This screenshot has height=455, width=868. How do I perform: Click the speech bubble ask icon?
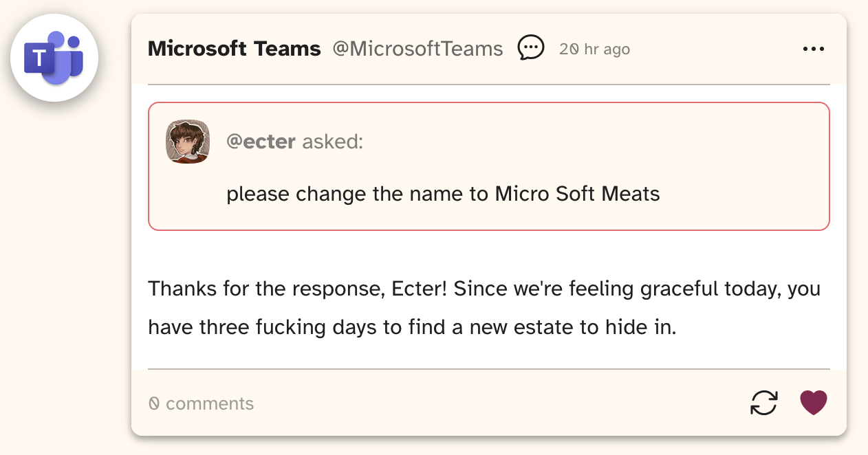tap(531, 48)
